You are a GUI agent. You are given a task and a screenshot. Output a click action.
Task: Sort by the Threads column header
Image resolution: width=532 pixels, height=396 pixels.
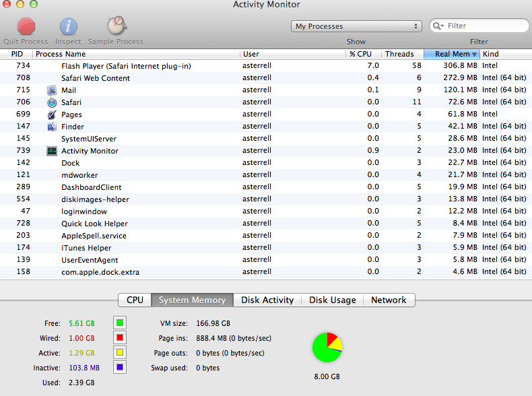(403, 54)
